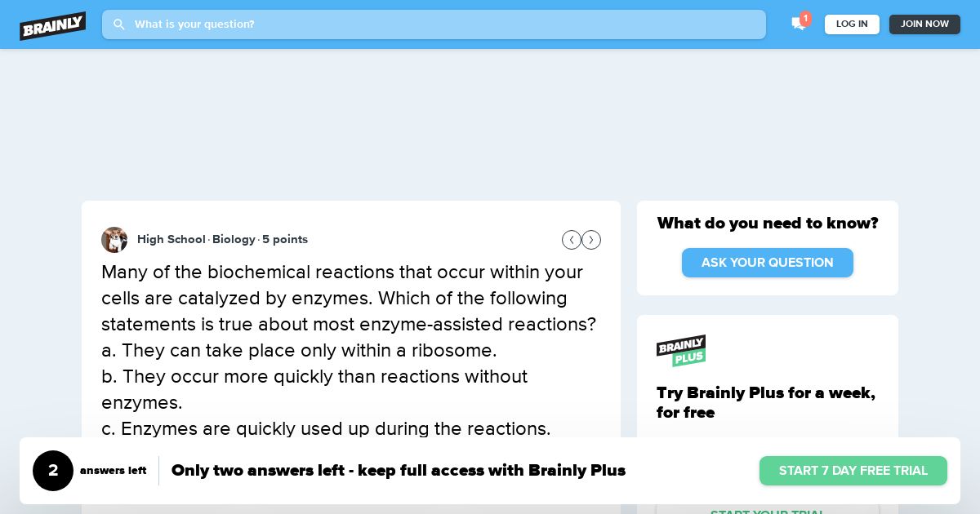Click the LOG IN button
The image size is (980, 514).
(x=852, y=24)
